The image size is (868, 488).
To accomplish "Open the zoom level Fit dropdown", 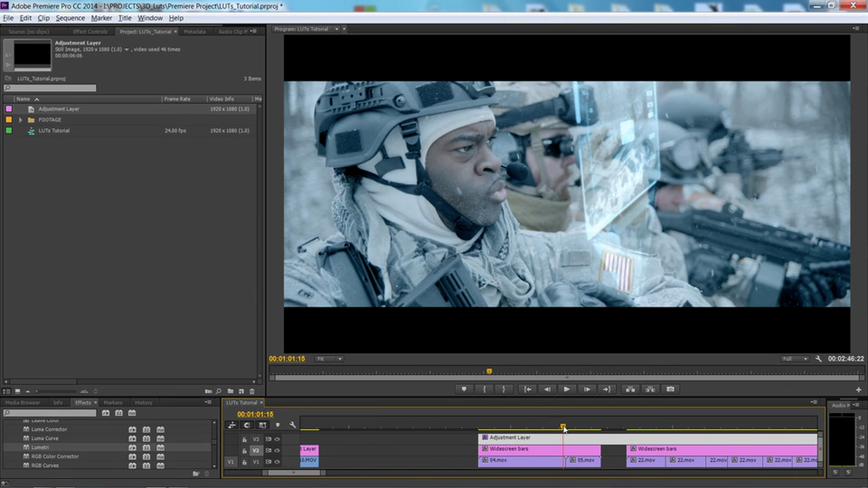I will click(x=330, y=359).
